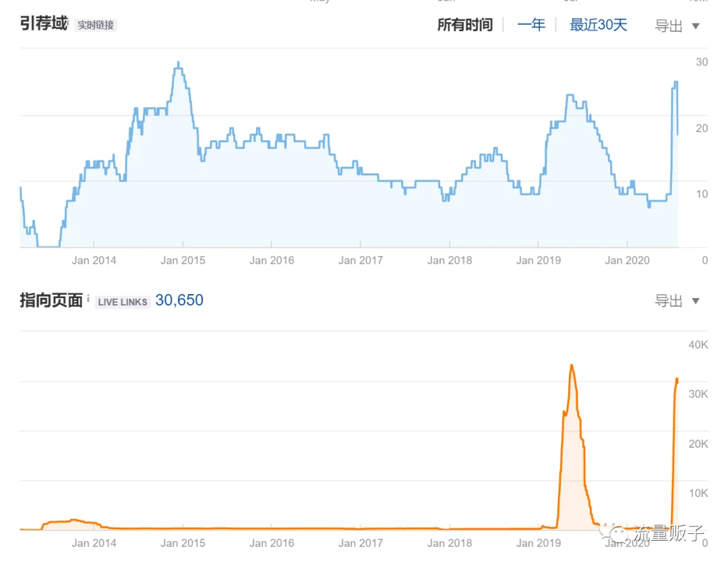
Task: Click the latest blue spike in 2020
Action: (x=675, y=84)
